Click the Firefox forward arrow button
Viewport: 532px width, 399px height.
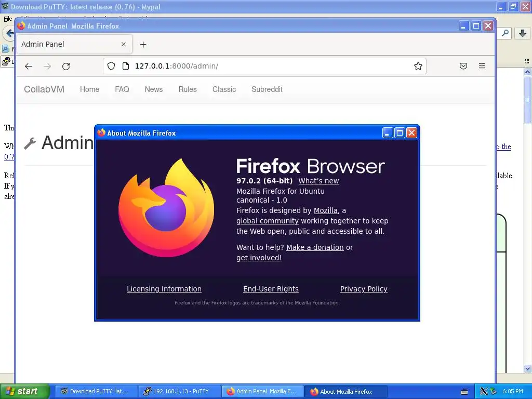[x=47, y=66]
